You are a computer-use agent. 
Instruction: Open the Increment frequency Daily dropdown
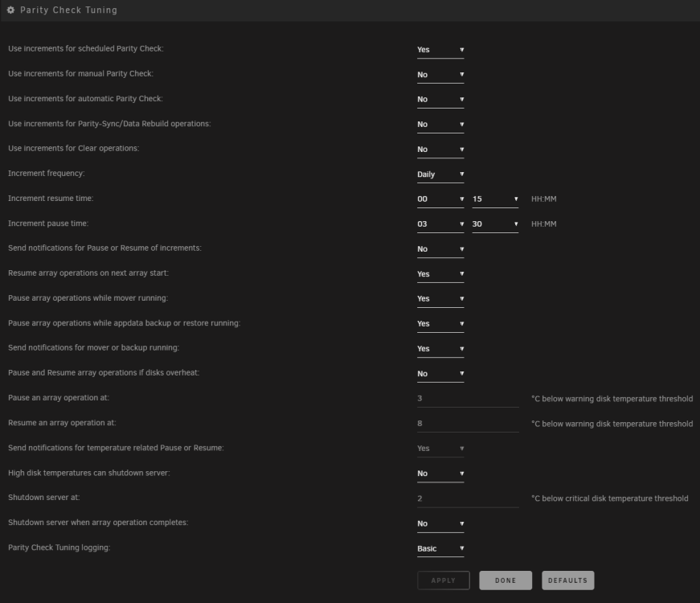tap(440, 174)
